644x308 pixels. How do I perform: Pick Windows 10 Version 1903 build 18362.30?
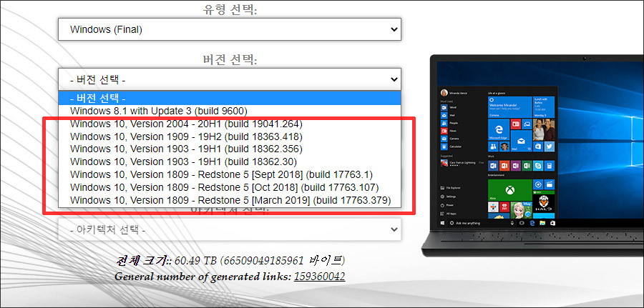pyautogui.click(x=229, y=162)
